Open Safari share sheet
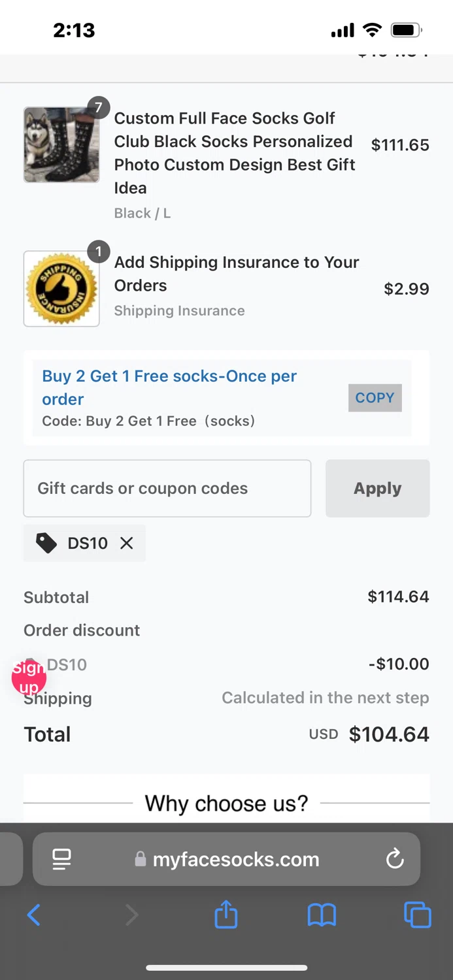Image resolution: width=453 pixels, height=980 pixels. pyautogui.click(x=226, y=915)
